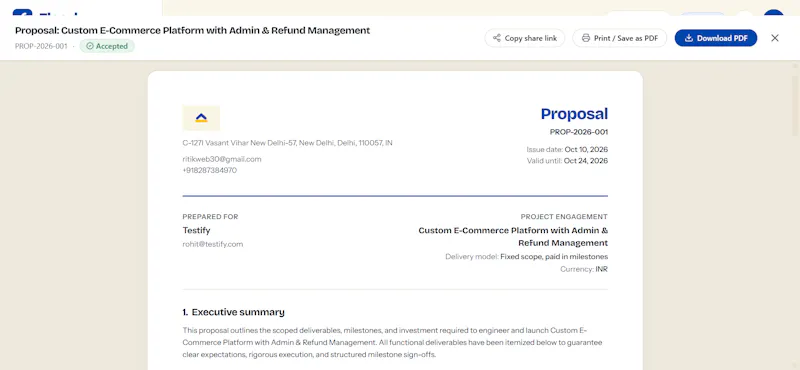Click the proposal title in the header bar
The width and height of the screenshot is (800, 370).
[x=192, y=30]
